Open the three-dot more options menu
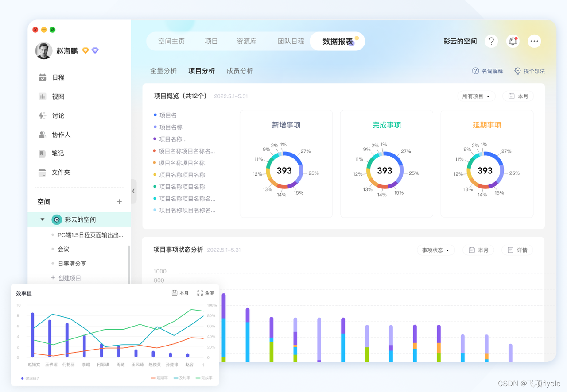The width and height of the screenshot is (567, 392). 535,41
